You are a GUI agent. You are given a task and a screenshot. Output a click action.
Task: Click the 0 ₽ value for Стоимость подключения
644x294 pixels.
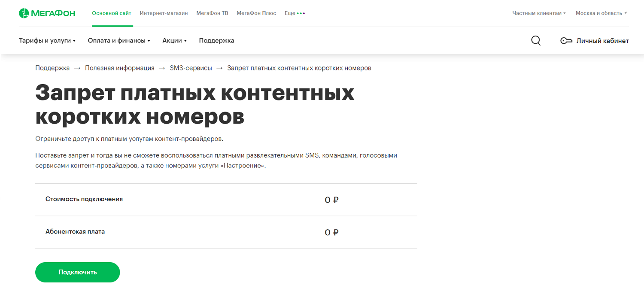click(x=331, y=200)
